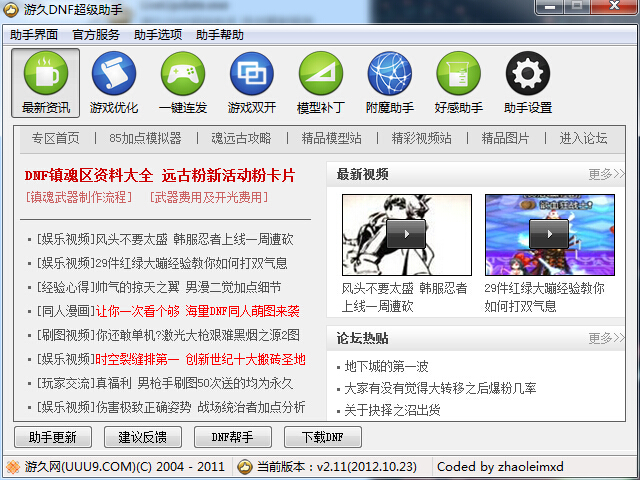Viewport: 640px width, 480px height.
Task: Open the 85加点模拟器 tab
Action: tap(145, 138)
